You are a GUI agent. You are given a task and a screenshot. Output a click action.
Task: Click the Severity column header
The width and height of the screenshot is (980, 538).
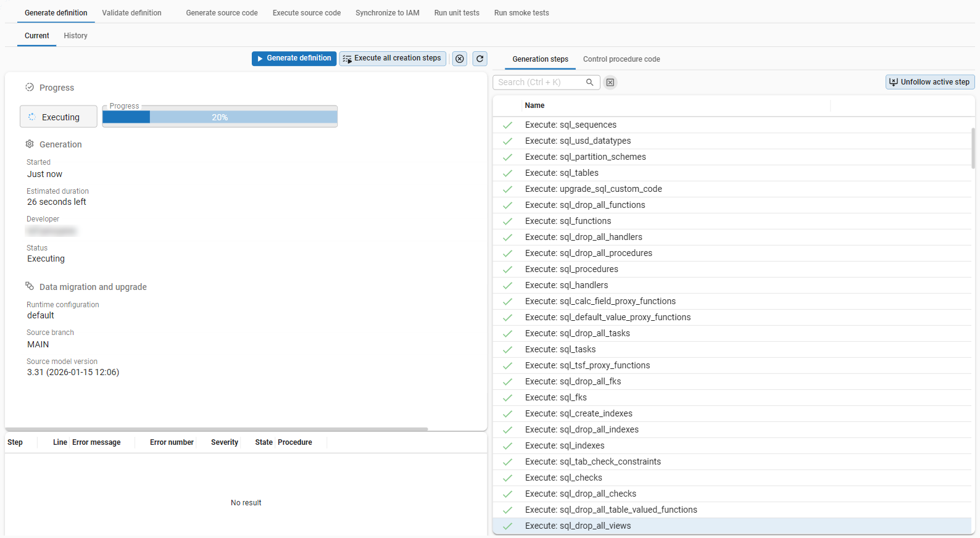click(x=225, y=442)
